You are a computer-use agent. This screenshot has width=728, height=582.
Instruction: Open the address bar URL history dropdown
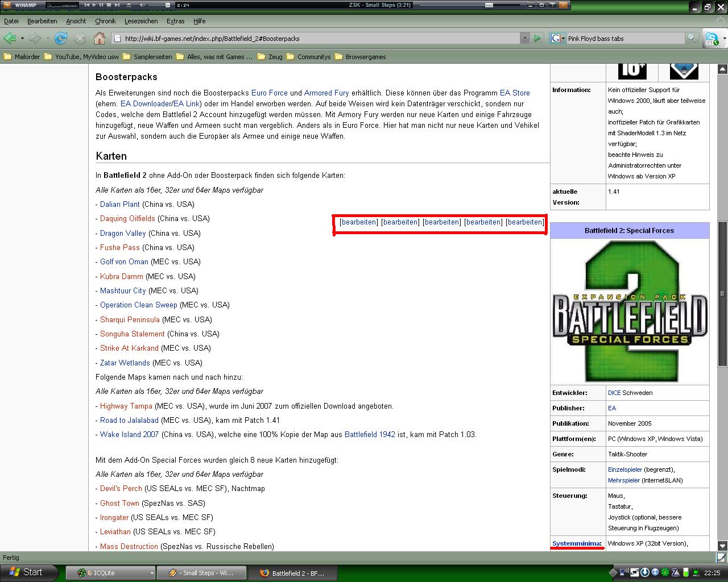click(x=524, y=38)
